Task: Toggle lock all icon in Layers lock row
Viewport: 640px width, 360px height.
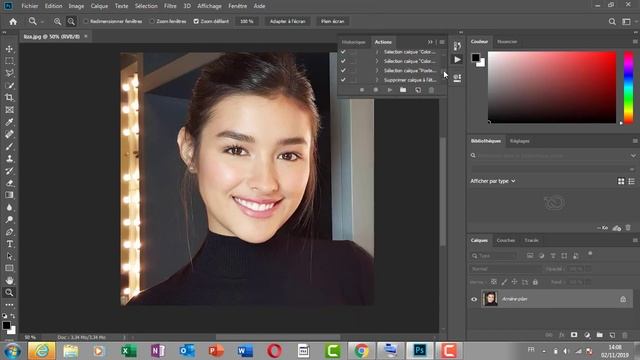Action: 535,282
